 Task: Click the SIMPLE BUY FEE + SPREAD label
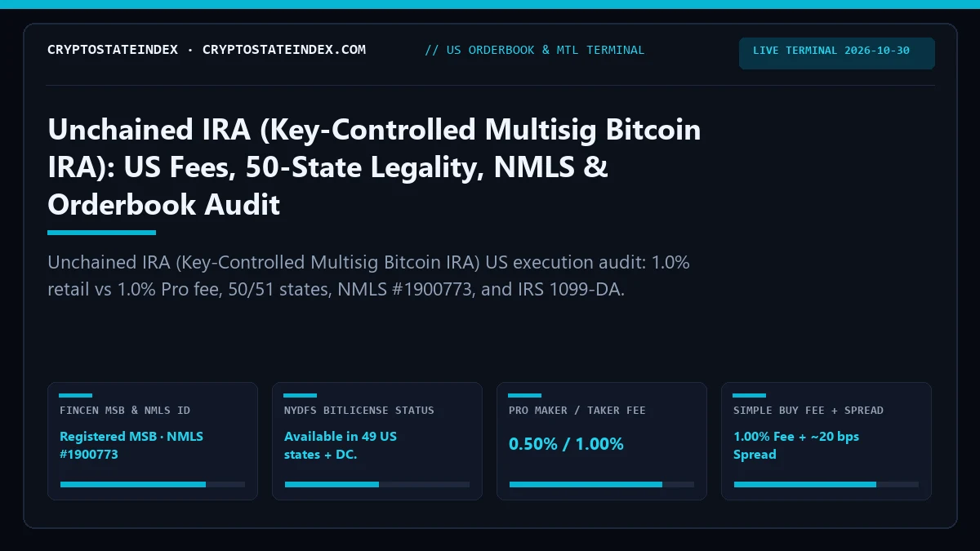pyautogui.click(x=808, y=411)
